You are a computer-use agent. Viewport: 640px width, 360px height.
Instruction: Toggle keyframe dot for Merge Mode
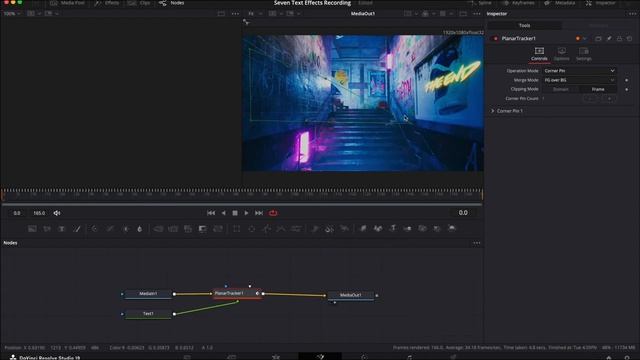click(627, 80)
